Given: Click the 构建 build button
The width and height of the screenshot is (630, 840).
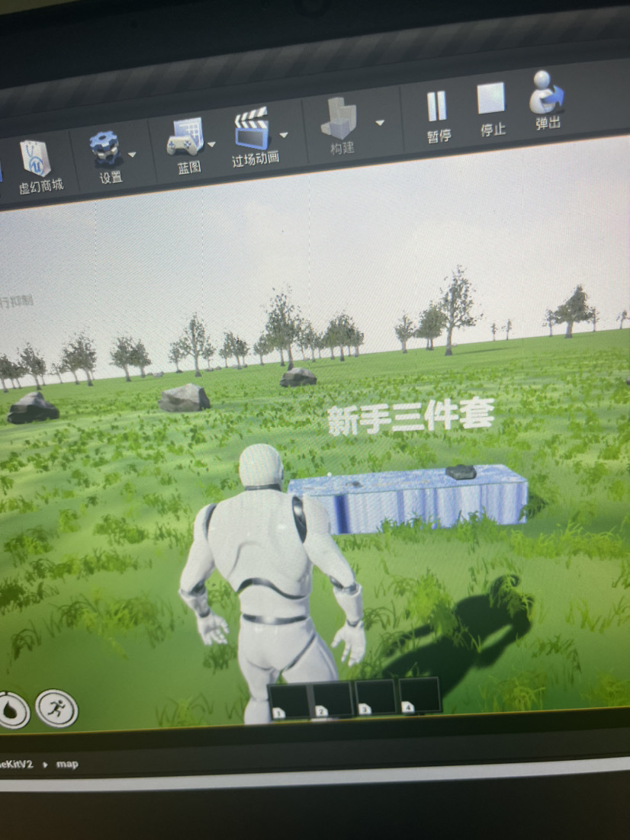Looking at the screenshot, I should tap(340, 125).
